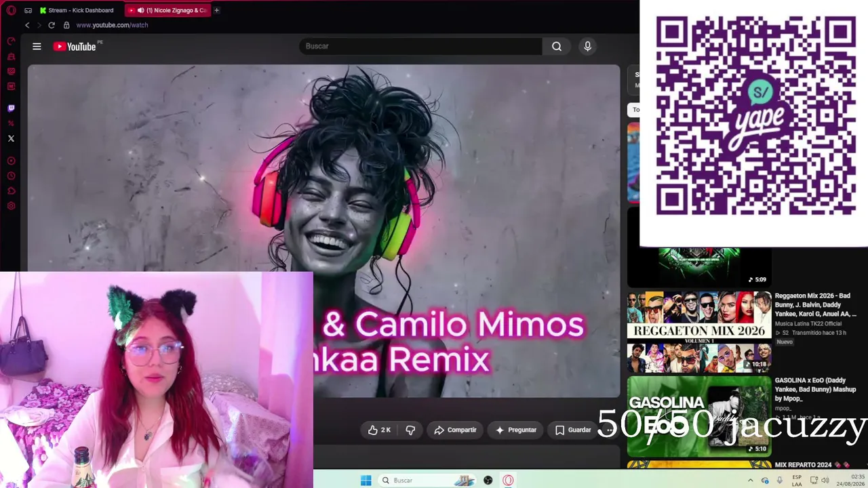Go to the YouTube home logo
Viewport: 868px width, 488px height.
(x=75, y=46)
